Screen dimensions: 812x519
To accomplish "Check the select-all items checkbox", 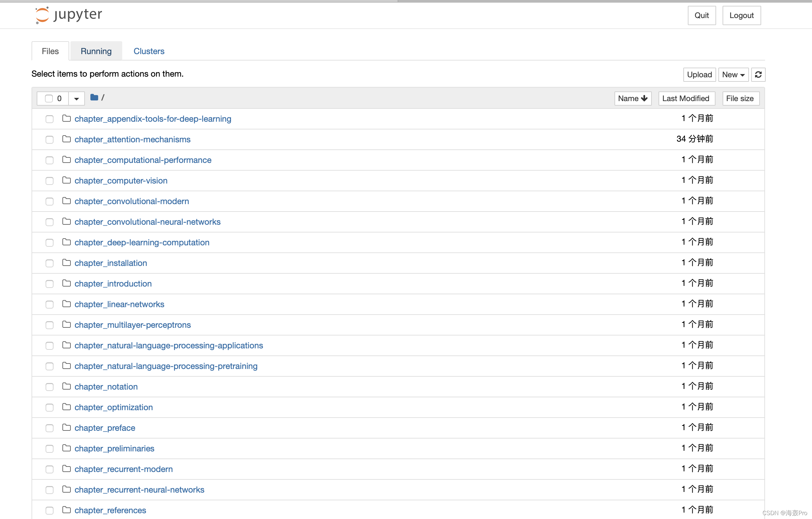I will click(49, 99).
